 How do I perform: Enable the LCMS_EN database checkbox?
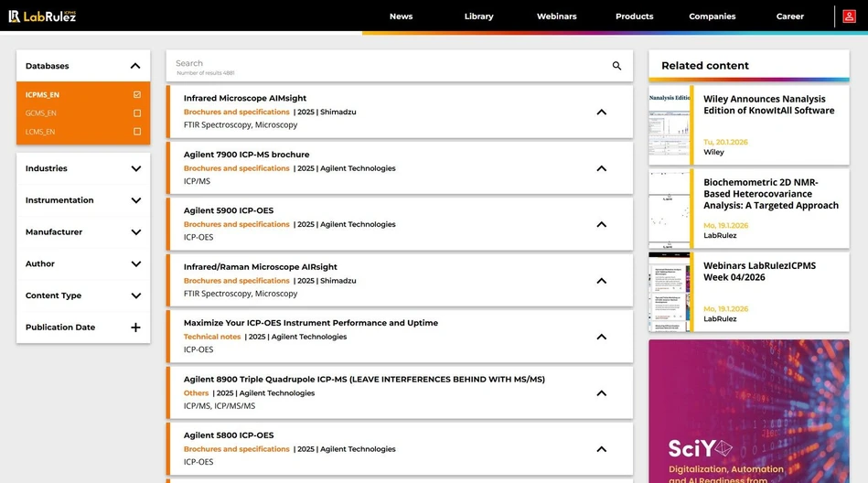137,132
